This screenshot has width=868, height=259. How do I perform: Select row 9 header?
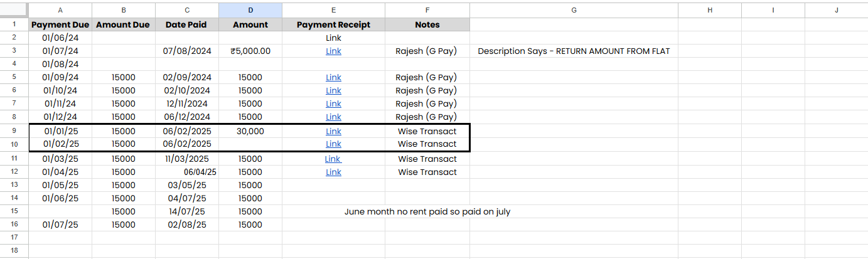pyautogui.click(x=14, y=131)
